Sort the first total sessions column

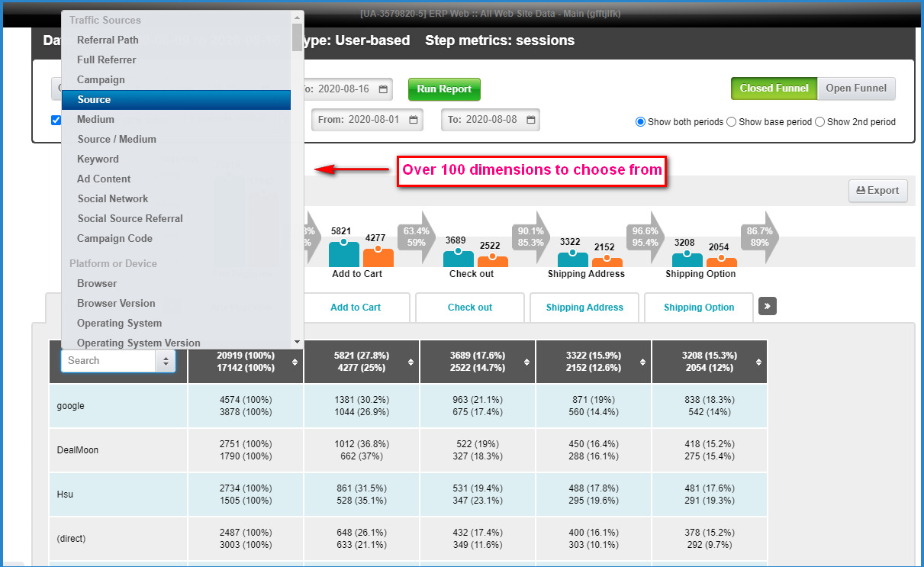click(295, 362)
